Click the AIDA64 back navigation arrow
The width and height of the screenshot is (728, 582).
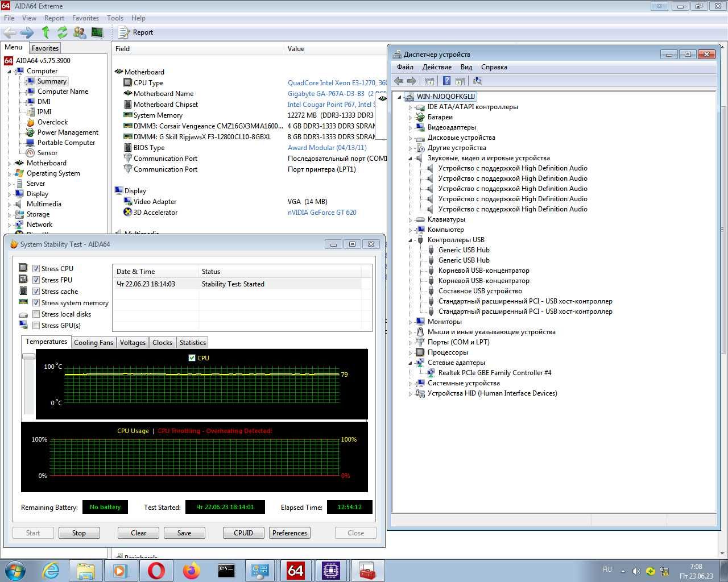coord(10,32)
